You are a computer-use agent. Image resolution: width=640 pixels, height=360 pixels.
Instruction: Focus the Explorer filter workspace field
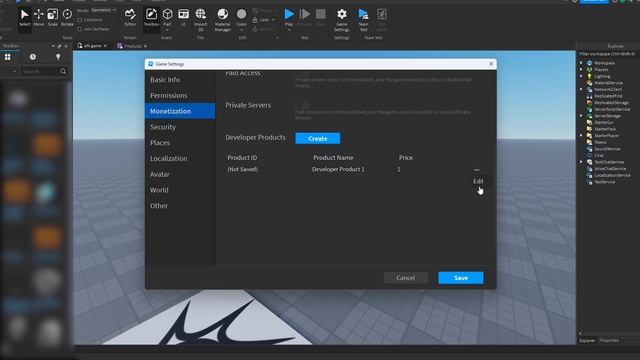coord(608,54)
